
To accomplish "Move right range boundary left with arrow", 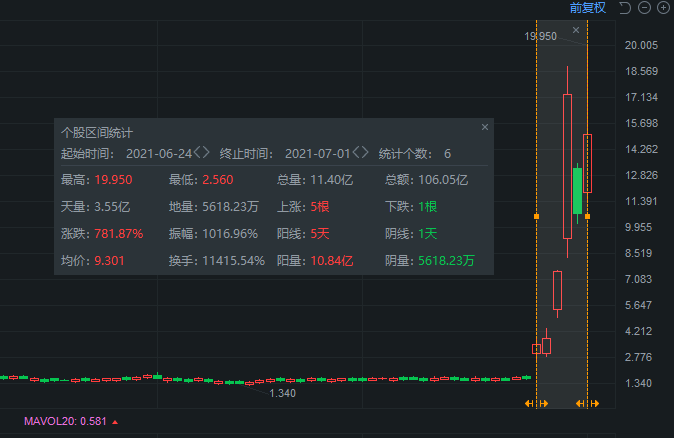I will point(581,403).
